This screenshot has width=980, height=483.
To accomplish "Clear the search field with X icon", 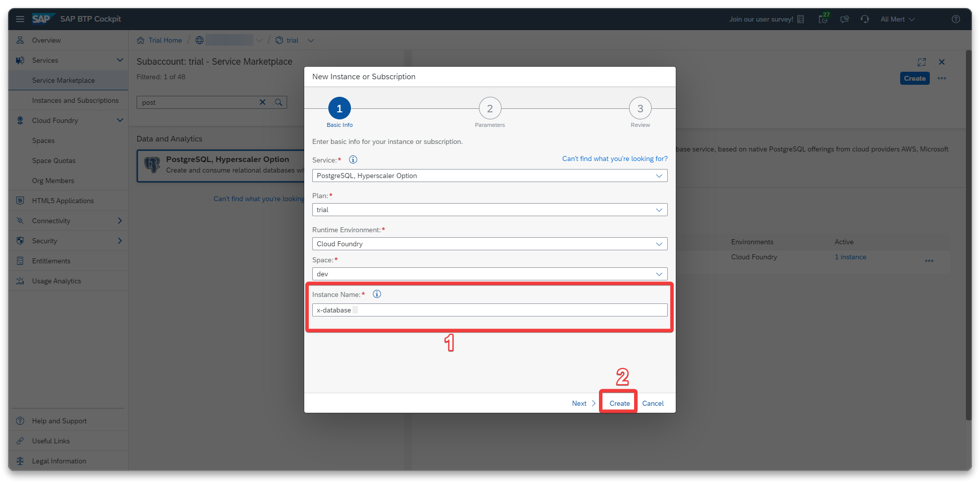I will tap(262, 102).
